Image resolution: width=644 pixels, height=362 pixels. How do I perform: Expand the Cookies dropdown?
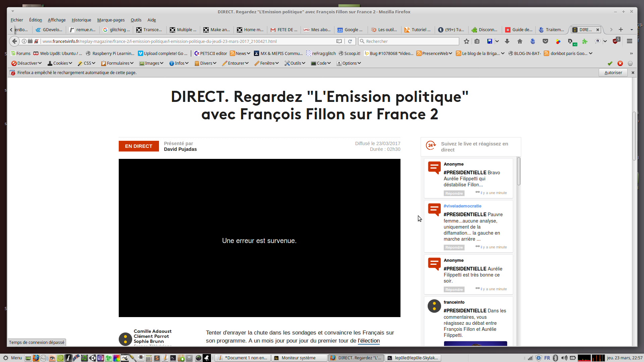click(60, 63)
